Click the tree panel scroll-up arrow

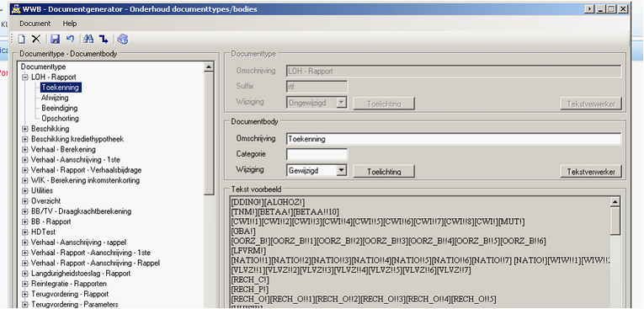pos(209,67)
